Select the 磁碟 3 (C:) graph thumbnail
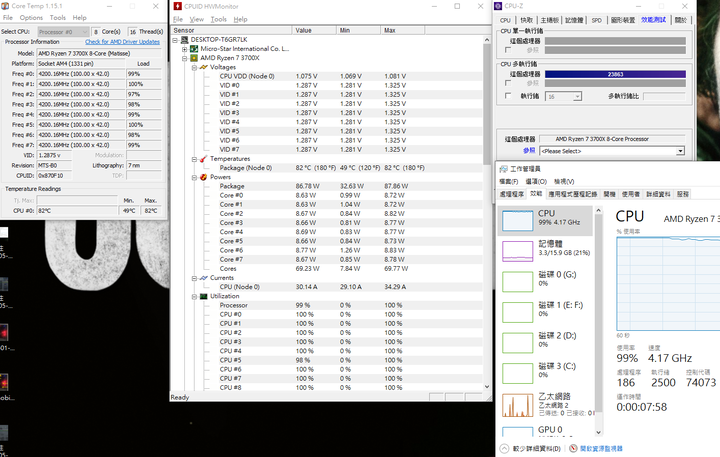 point(518,373)
